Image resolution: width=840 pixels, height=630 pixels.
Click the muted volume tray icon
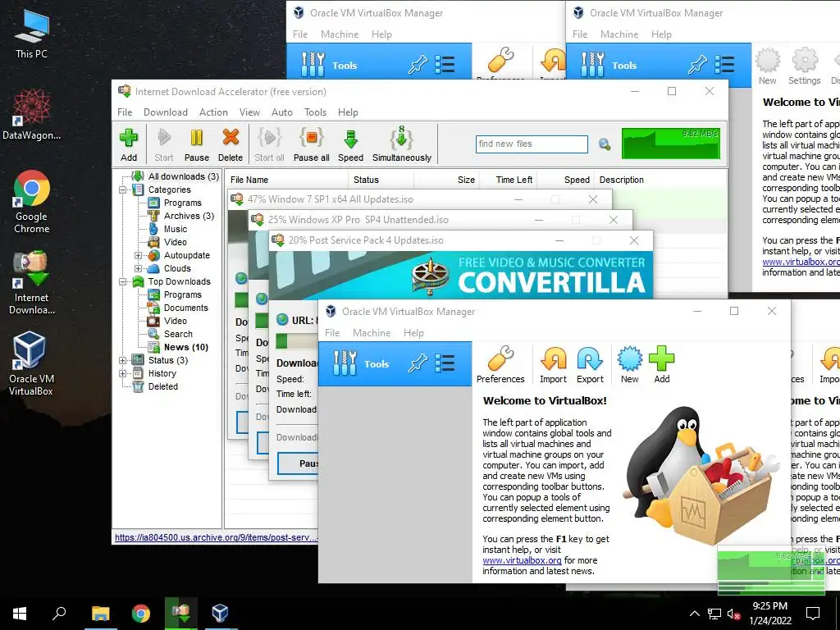734,614
